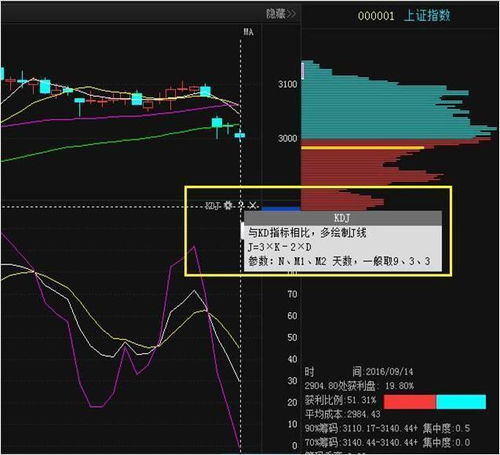Select the latest cyan candlestick
Screen dimensions: 500x455
tap(240, 135)
